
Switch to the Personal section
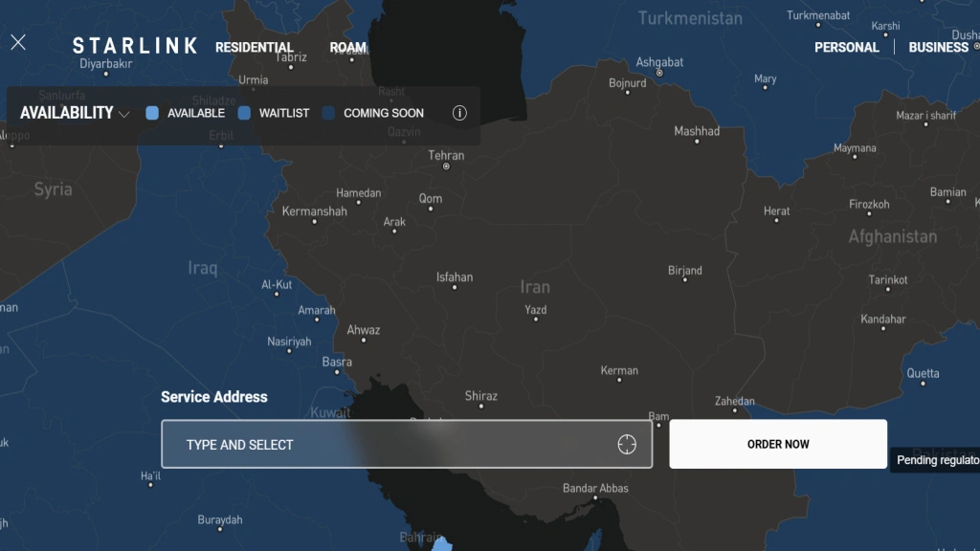[x=846, y=48]
